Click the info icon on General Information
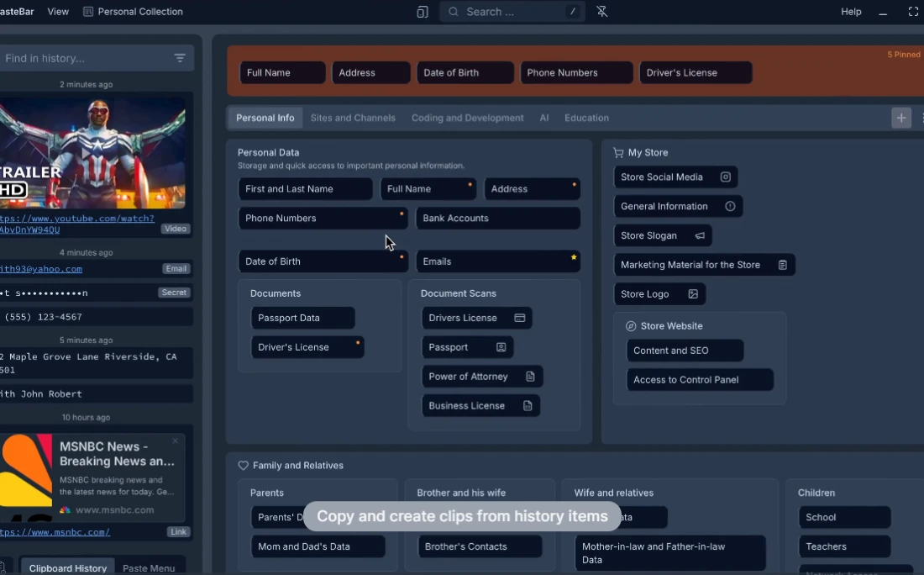Image resolution: width=924 pixels, height=575 pixels. tap(730, 207)
